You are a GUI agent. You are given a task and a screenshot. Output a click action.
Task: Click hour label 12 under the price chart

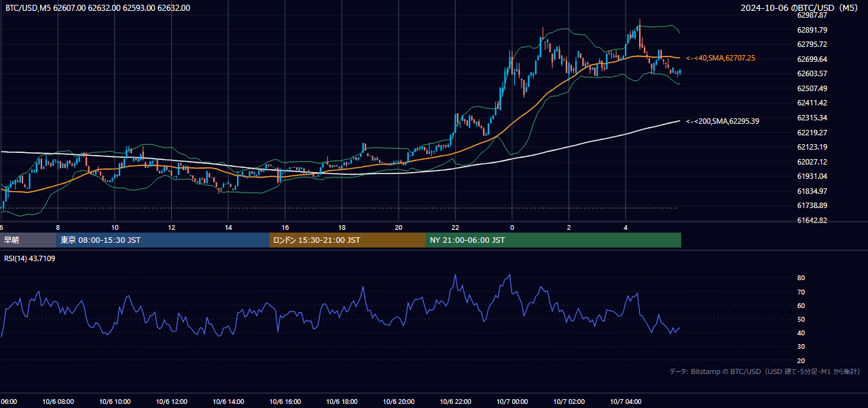[172, 228]
